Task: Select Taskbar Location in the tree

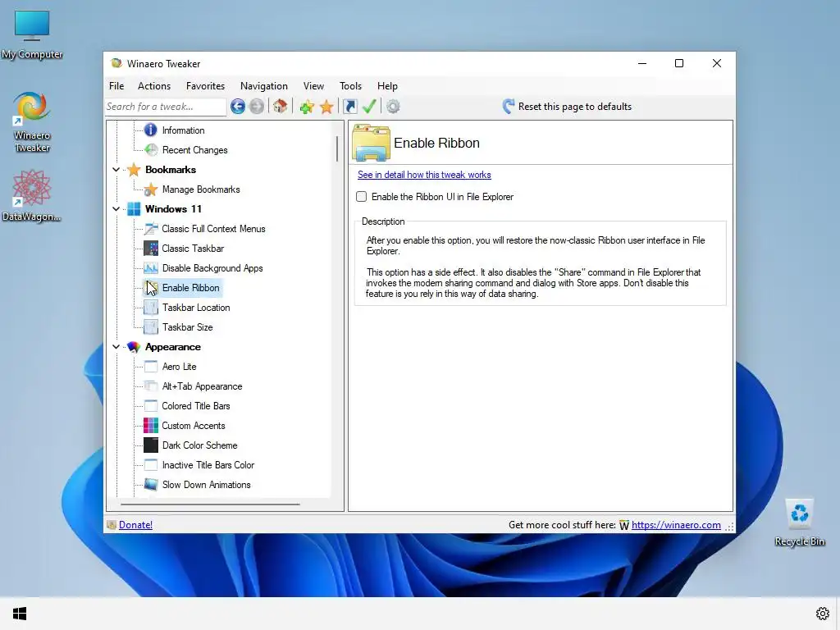Action: click(196, 308)
